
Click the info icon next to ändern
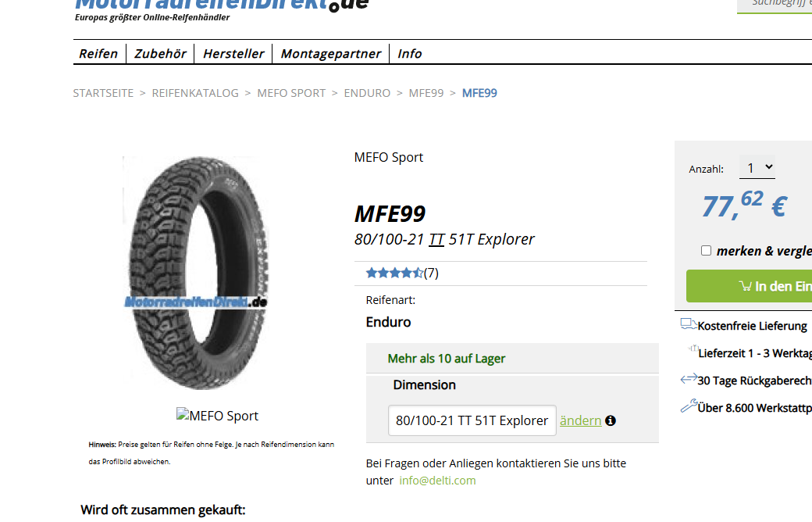click(x=611, y=420)
